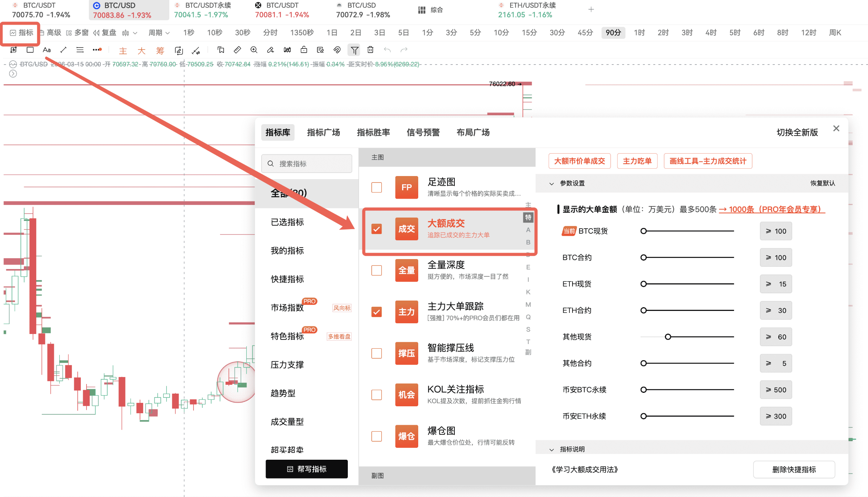Expand the 指标说明 section

(552, 449)
